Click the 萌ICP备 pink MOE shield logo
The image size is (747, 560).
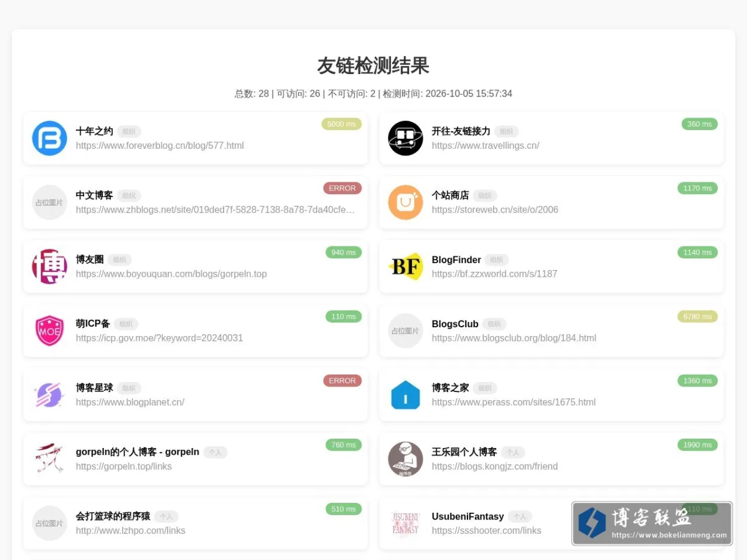click(x=49, y=330)
